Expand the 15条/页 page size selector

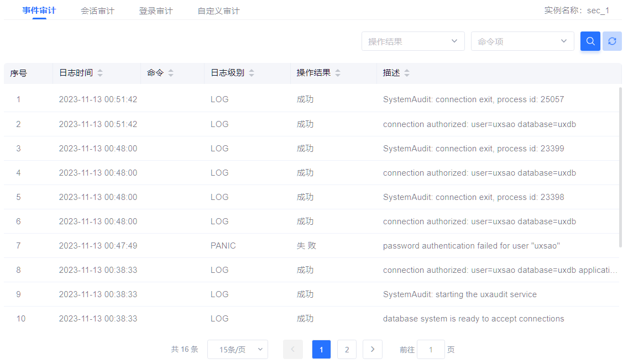pos(237,349)
